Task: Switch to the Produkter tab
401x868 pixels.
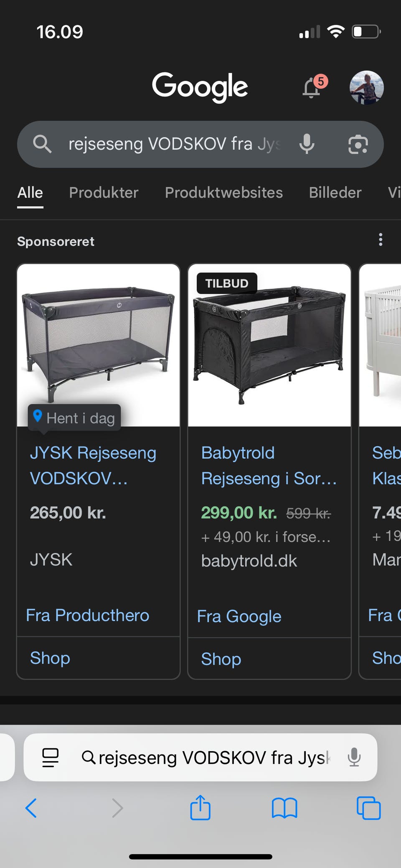Action: point(104,192)
